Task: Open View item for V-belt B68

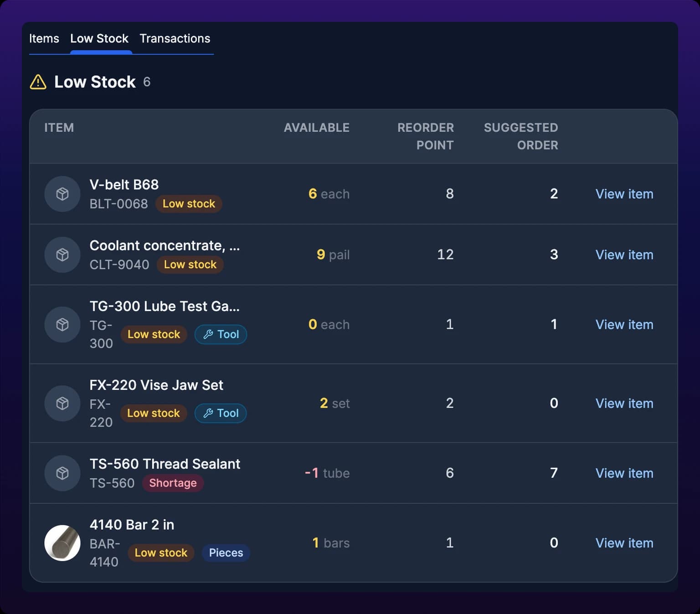Action: [x=624, y=194]
